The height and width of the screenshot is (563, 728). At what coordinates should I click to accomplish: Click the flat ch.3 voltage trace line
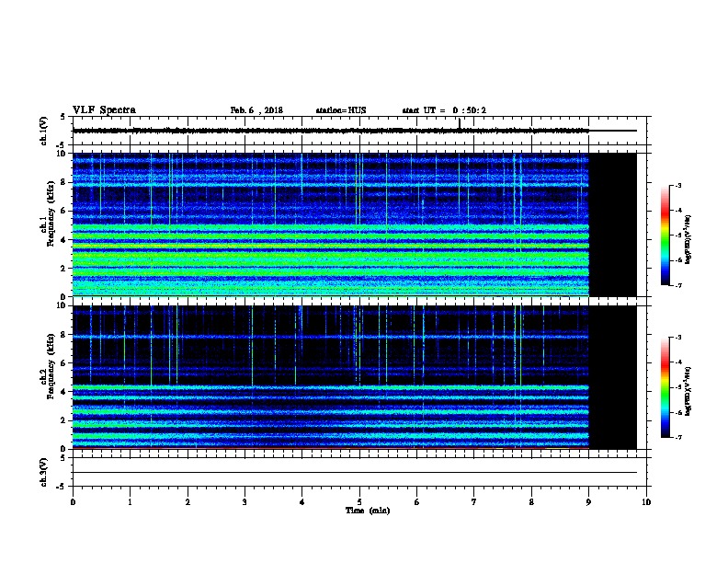point(355,473)
